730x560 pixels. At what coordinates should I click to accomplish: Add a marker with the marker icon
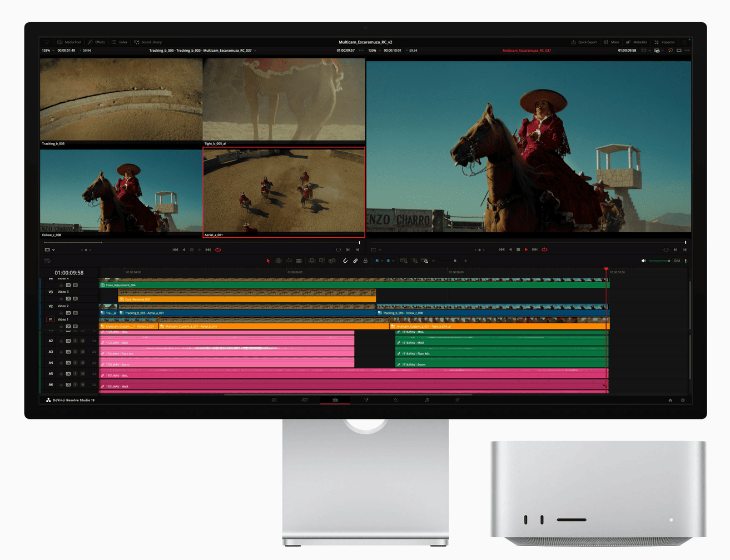(389, 261)
